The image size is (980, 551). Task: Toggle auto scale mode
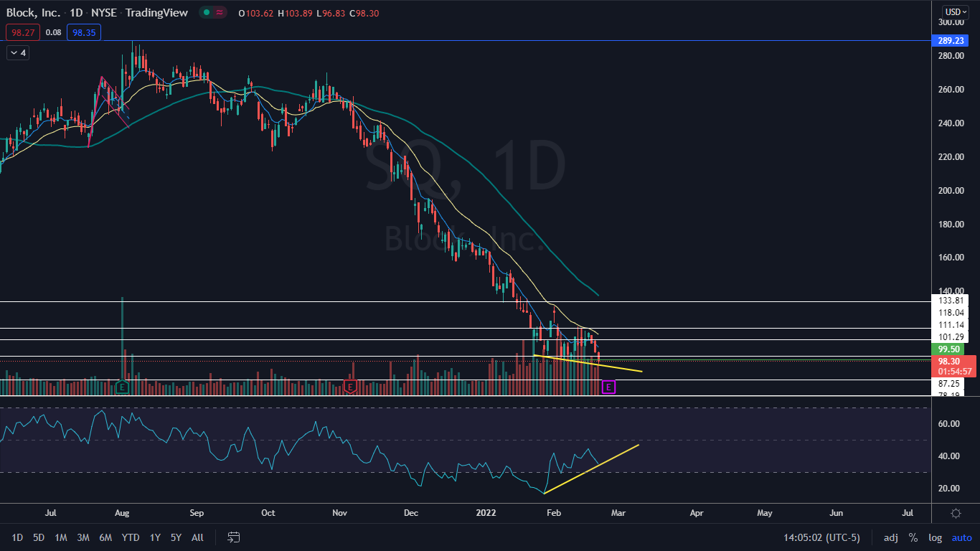[x=961, y=537]
